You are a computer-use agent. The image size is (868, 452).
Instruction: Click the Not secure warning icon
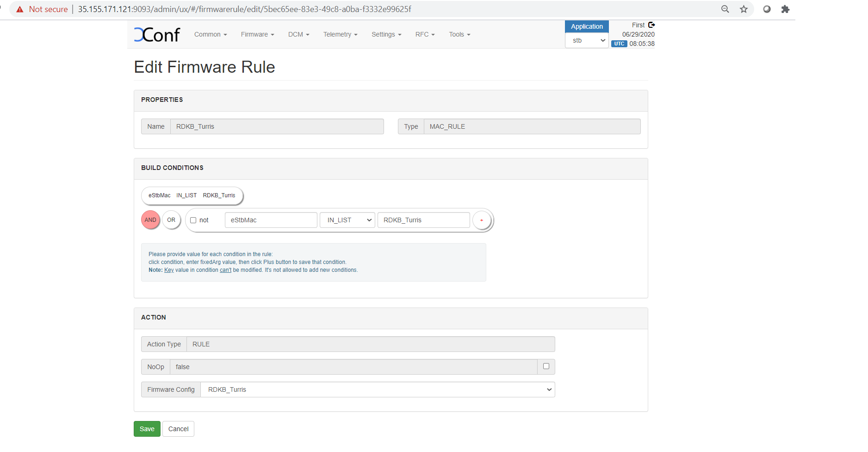click(x=20, y=9)
